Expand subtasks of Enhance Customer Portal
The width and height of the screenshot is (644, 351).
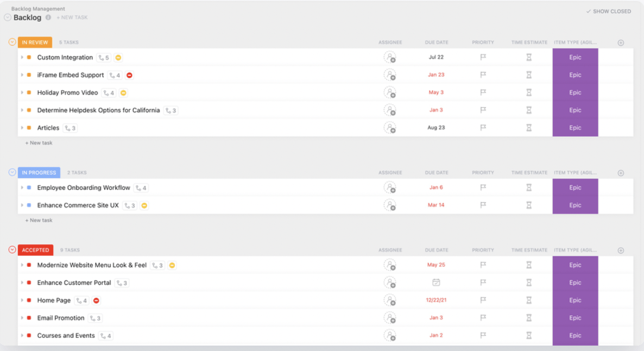point(22,283)
